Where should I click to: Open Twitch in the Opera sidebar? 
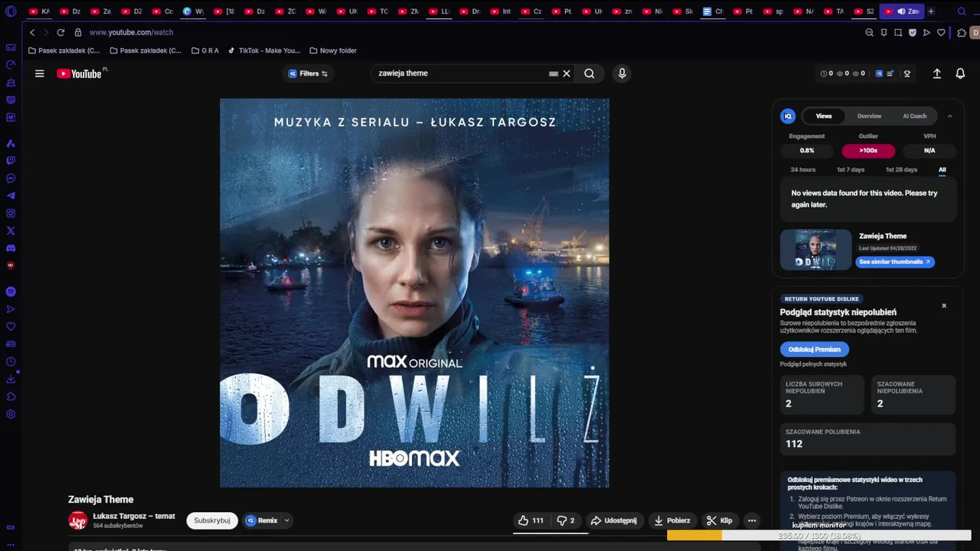coord(11,161)
